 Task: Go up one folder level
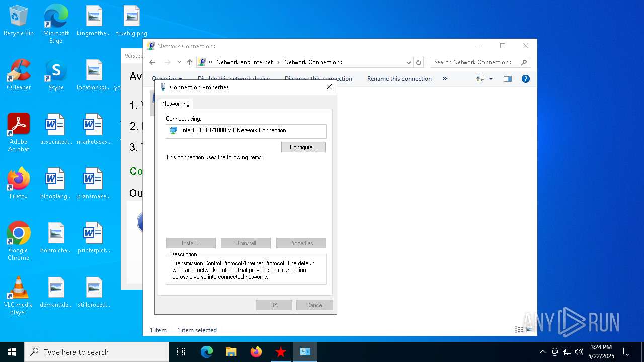click(x=189, y=62)
